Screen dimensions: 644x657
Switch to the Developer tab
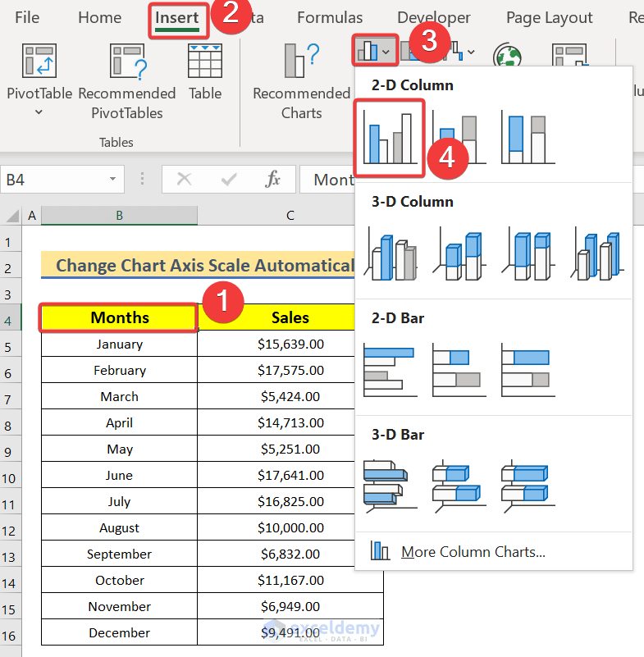(434, 17)
